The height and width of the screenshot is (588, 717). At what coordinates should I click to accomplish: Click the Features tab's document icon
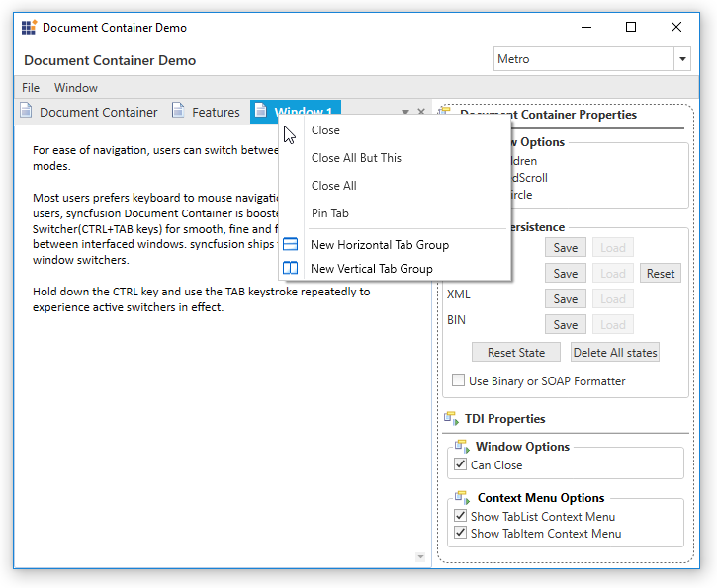pos(178,111)
